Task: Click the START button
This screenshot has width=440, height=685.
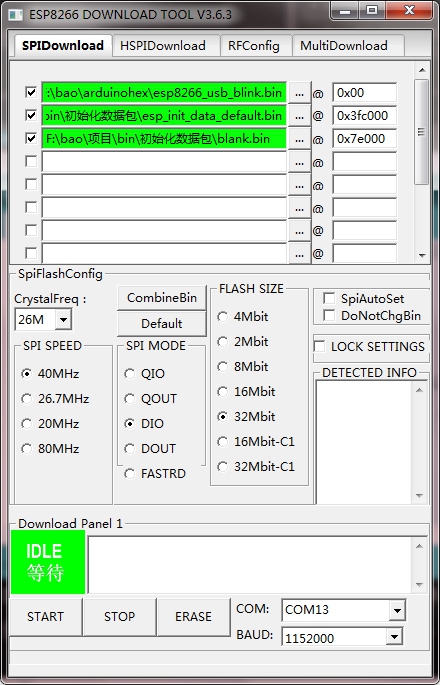Action: (45, 616)
